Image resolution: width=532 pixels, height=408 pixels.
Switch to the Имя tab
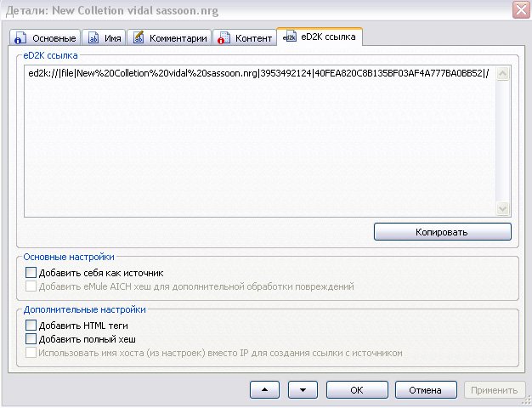pyautogui.click(x=104, y=39)
